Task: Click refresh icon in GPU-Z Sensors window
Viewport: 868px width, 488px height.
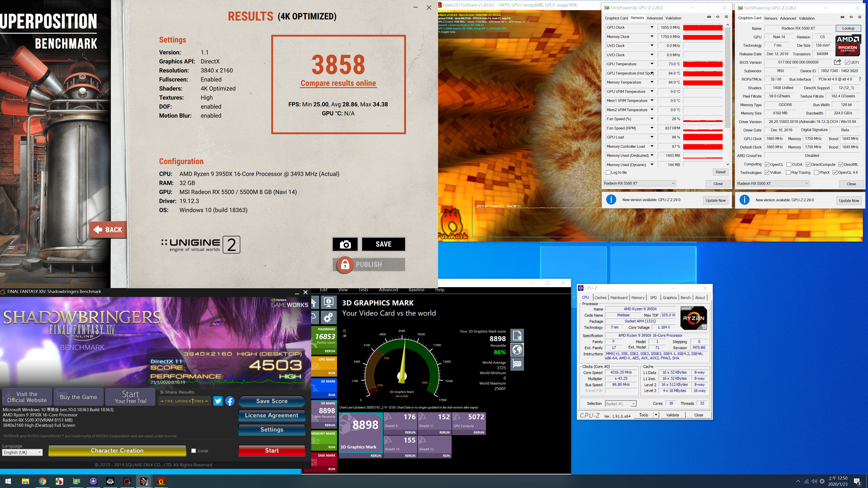Action: [718, 17]
